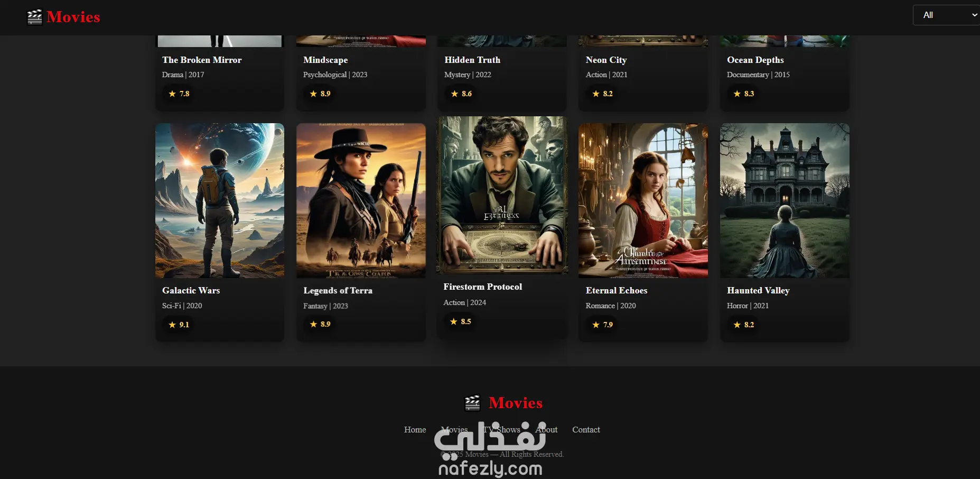
Task: Open the Galactic Wars poster
Action: [x=220, y=200]
